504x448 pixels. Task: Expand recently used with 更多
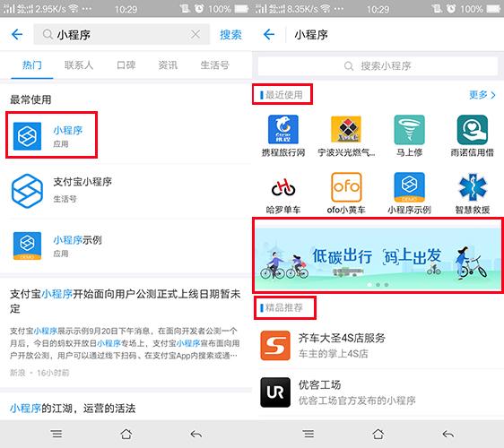tap(482, 95)
